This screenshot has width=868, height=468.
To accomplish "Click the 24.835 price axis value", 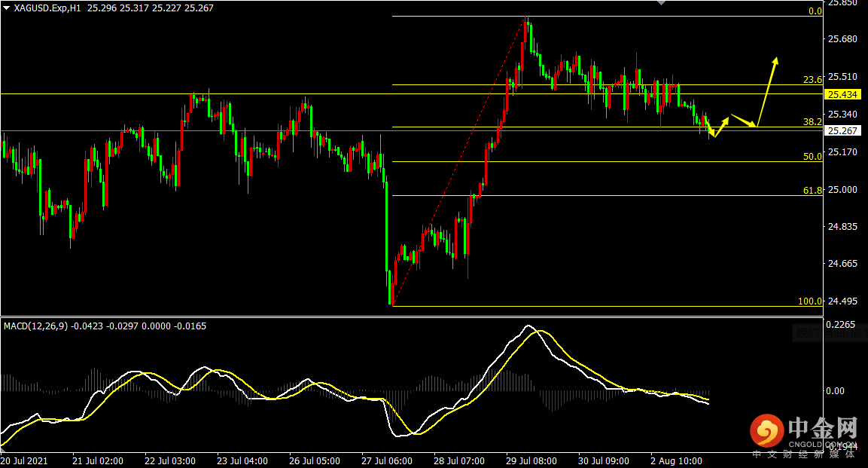I will click(x=842, y=227).
